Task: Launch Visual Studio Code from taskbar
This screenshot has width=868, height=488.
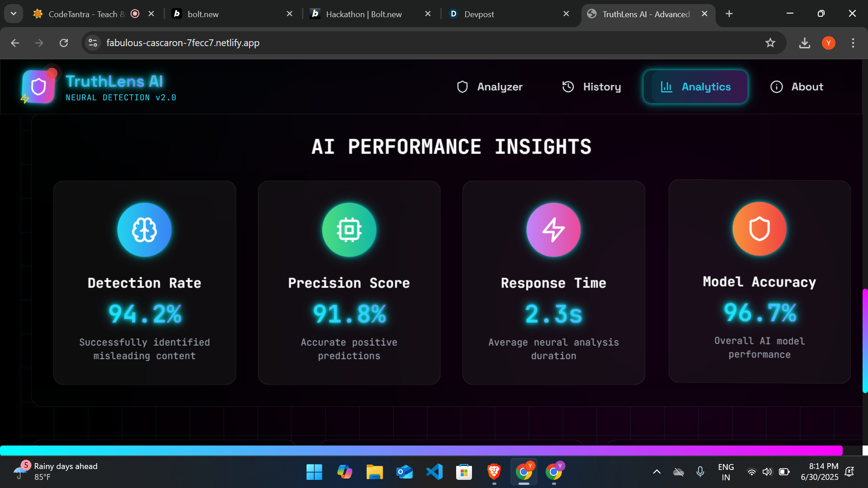Action: 434,472
